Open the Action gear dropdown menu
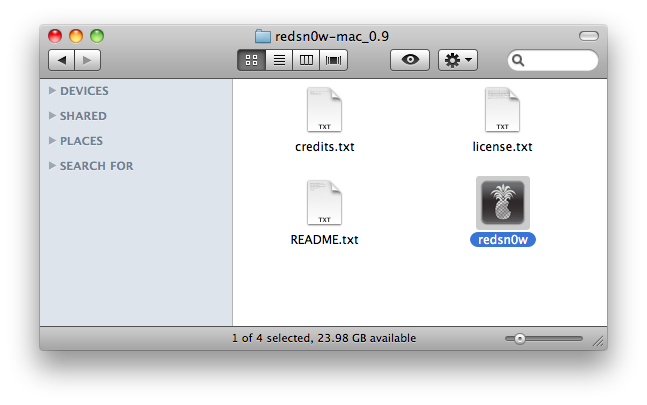Screen dimensions: 647x405 [x=459, y=60]
